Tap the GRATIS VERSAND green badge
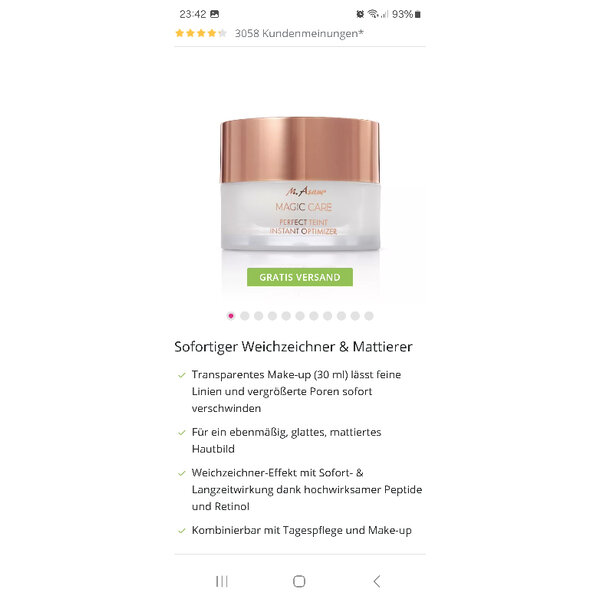This screenshot has width=600, height=600. tap(300, 277)
